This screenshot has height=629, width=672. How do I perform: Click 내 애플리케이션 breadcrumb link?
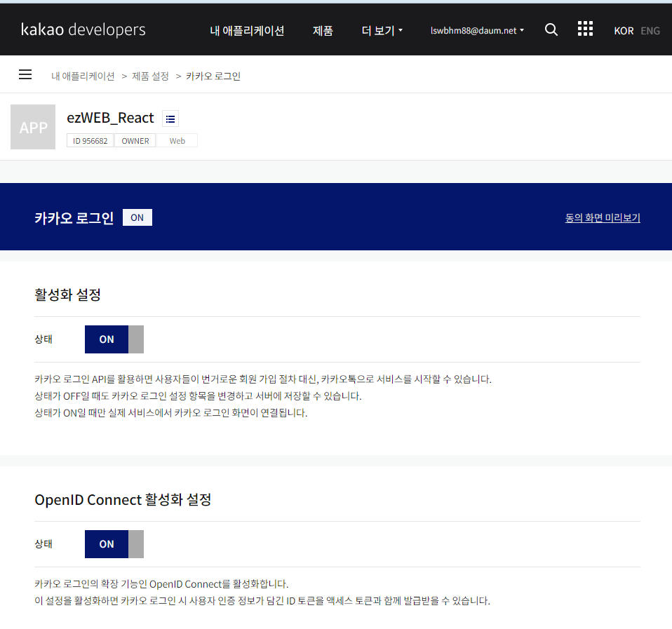(x=83, y=76)
